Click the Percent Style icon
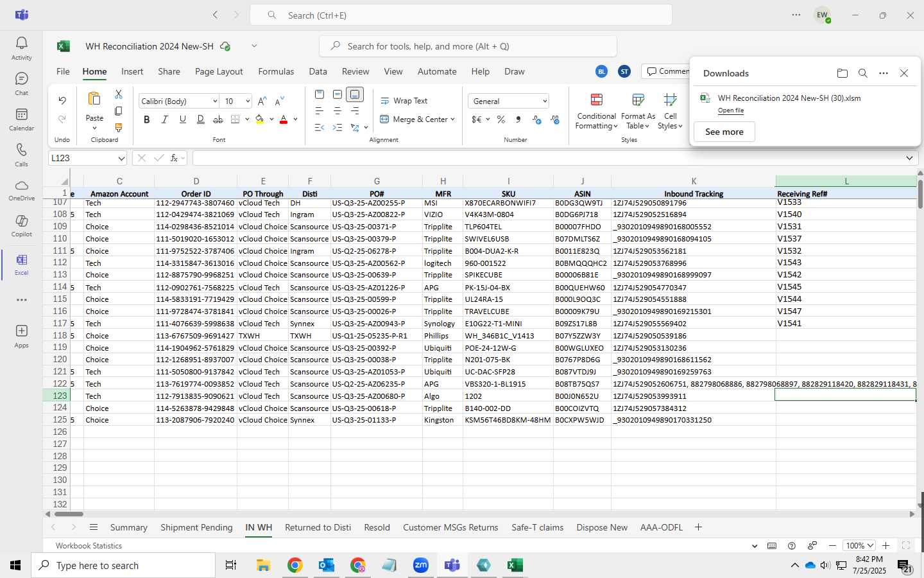This screenshot has height=578, width=924. click(x=501, y=119)
